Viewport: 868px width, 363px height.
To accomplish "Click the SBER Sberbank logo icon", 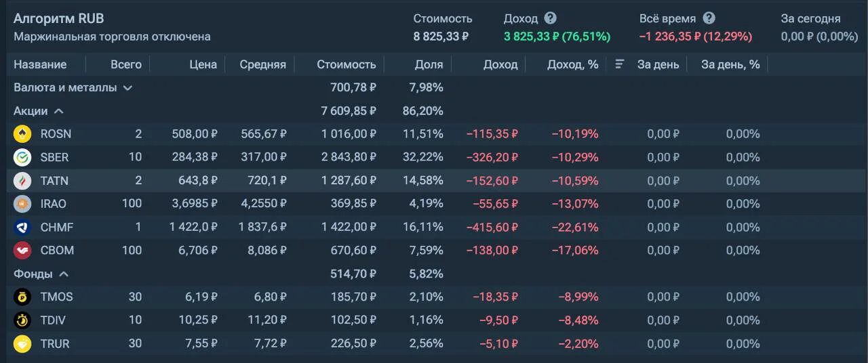I will [x=22, y=157].
